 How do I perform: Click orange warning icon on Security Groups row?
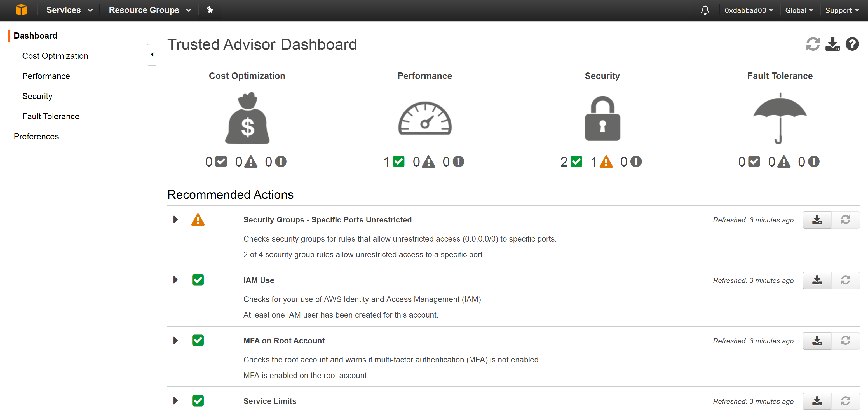click(x=198, y=220)
